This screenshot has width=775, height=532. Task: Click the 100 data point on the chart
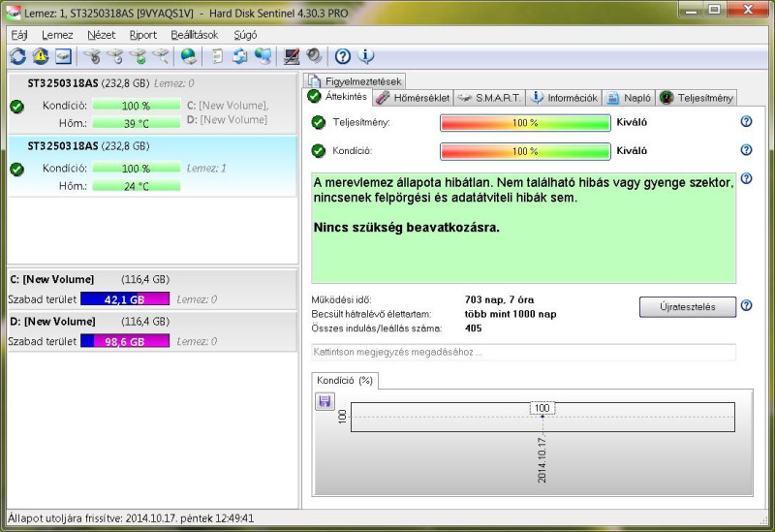(x=542, y=408)
